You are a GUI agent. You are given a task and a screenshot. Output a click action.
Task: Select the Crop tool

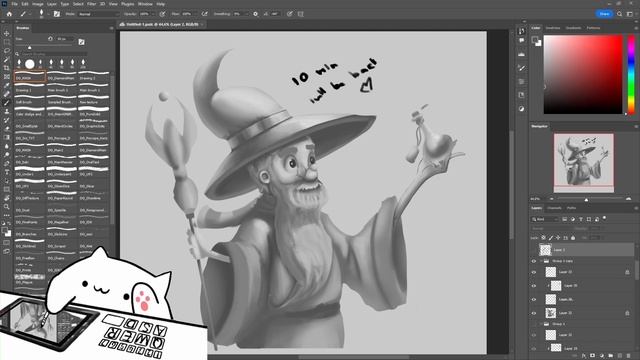pos(7,68)
